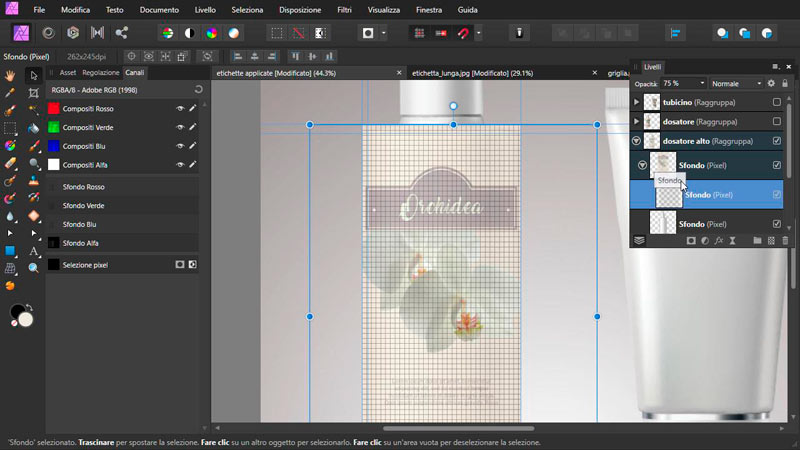Switch to the Asset tab
Screen dimensions: 800x450
68,72
